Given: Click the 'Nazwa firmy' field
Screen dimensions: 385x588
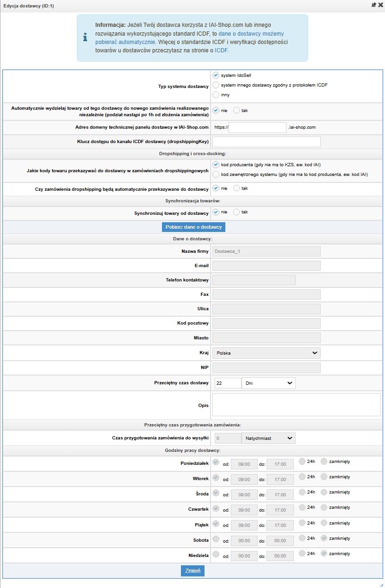Looking at the screenshot, I should 267,251.
